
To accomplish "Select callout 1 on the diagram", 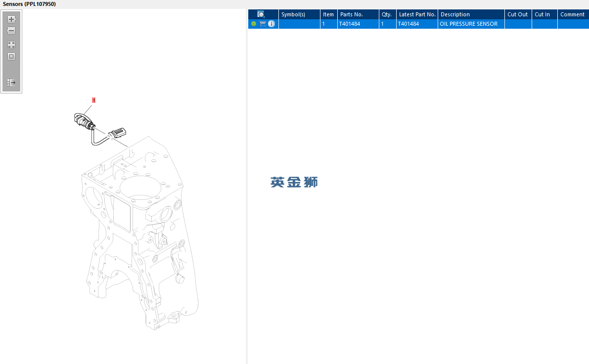I will 93,100.
